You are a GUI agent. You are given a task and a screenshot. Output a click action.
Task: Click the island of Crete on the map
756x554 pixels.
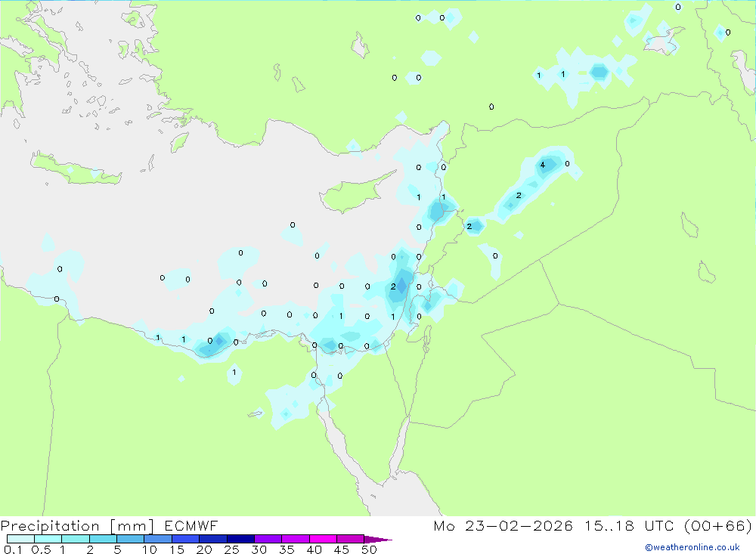[77, 169]
